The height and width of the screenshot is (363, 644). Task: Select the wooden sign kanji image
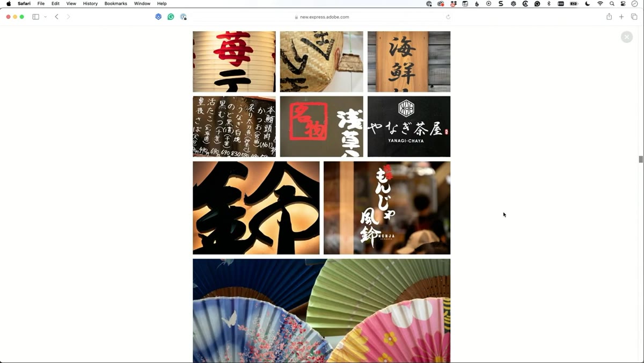coord(409,62)
